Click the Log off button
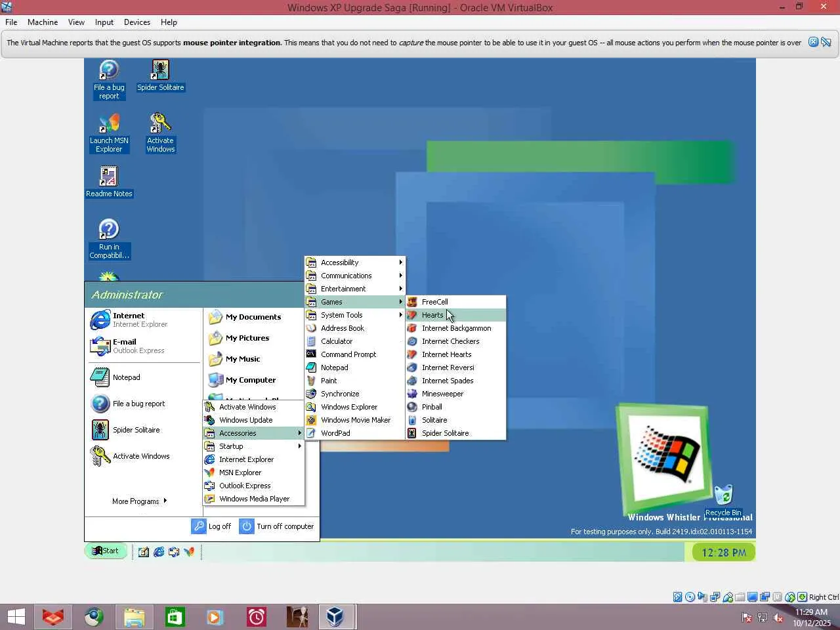840x630 pixels. click(x=211, y=526)
